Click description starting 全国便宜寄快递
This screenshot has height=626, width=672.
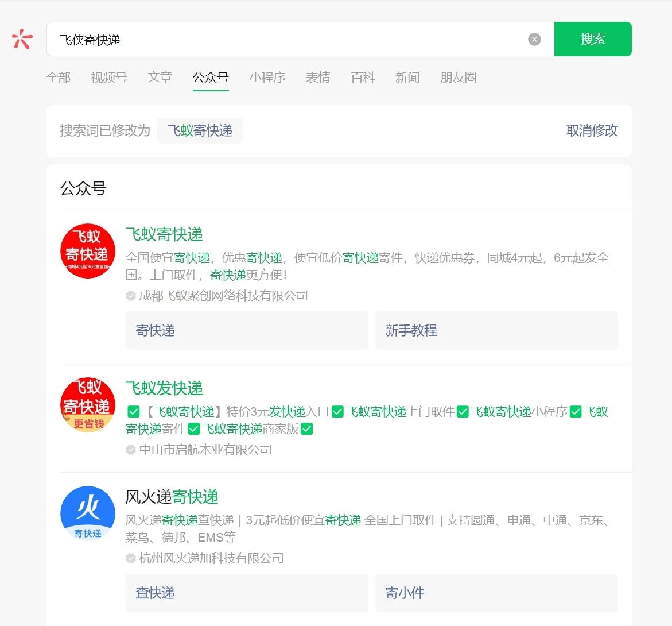[x=367, y=266]
